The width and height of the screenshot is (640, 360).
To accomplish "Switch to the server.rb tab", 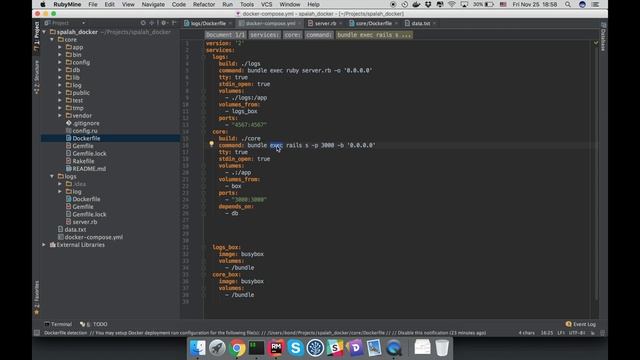I will click(x=325, y=23).
